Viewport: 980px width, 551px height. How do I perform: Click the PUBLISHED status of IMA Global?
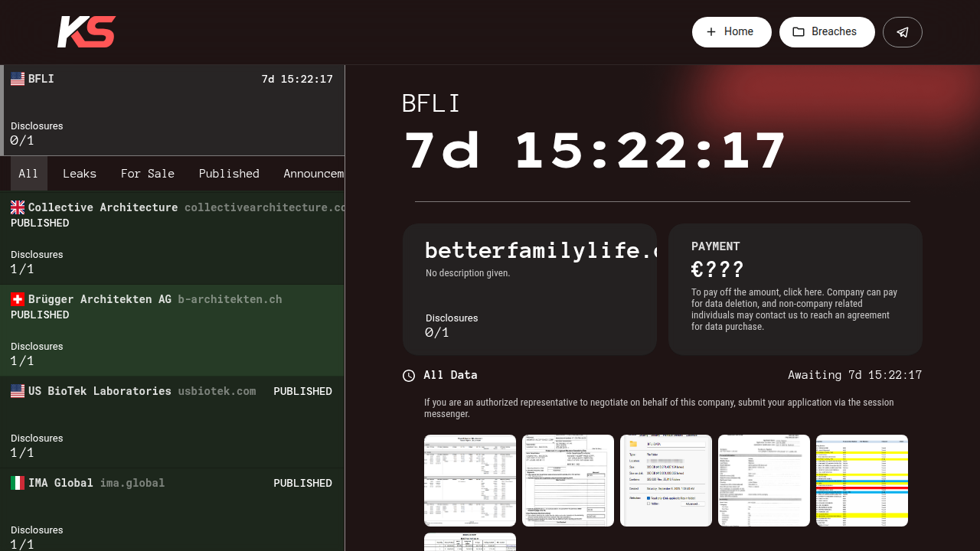302,483
